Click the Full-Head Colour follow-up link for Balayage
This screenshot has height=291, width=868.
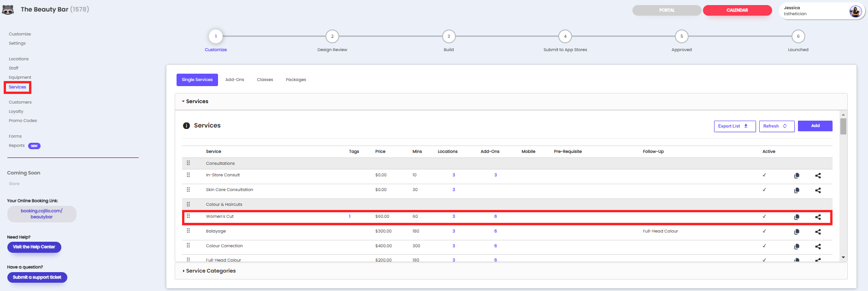coord(660,231)
